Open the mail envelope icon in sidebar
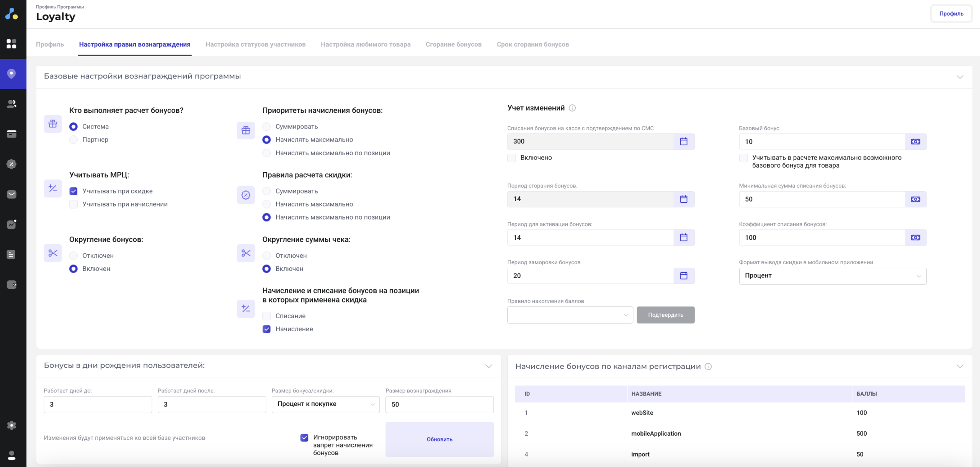This screenshot has width=980, height=467. click(x=11, y=194)
